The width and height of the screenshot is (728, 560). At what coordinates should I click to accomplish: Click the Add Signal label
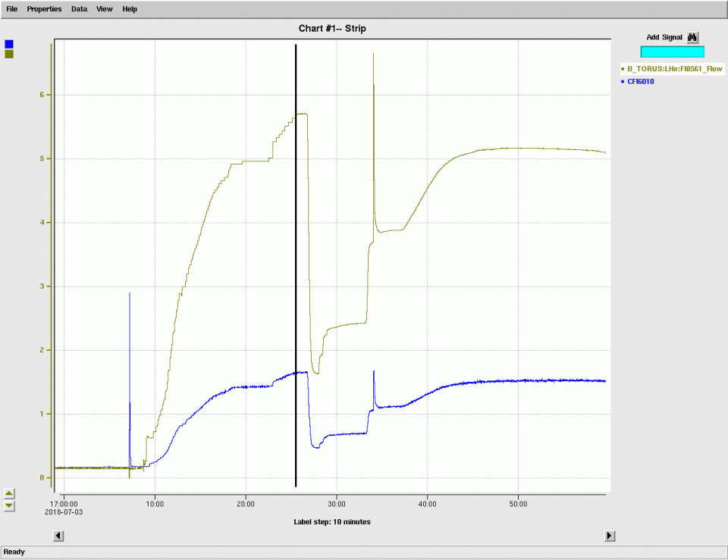tap(664, 37)
